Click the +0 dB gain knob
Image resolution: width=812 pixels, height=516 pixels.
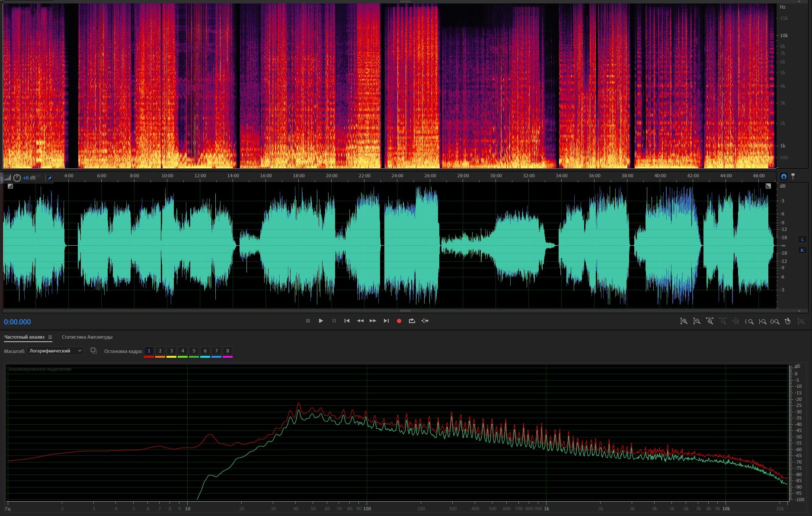click(x=17, y=178)
